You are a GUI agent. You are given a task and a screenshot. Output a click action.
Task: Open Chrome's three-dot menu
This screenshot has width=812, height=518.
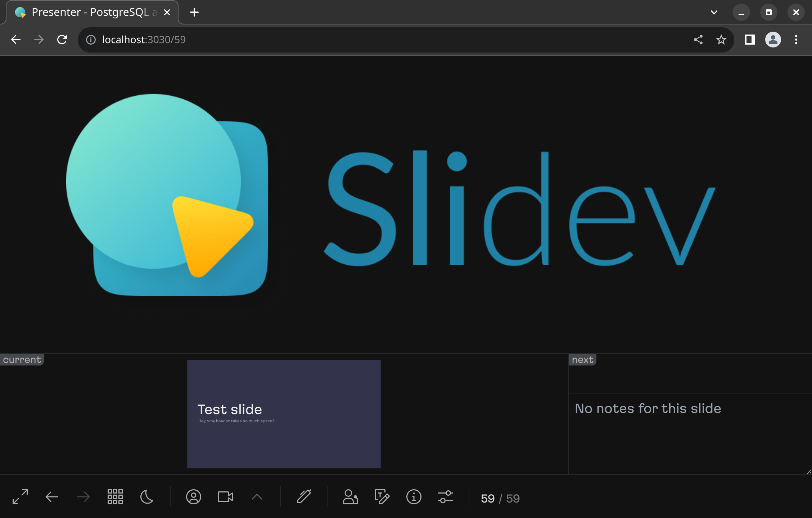coord(796,40)
